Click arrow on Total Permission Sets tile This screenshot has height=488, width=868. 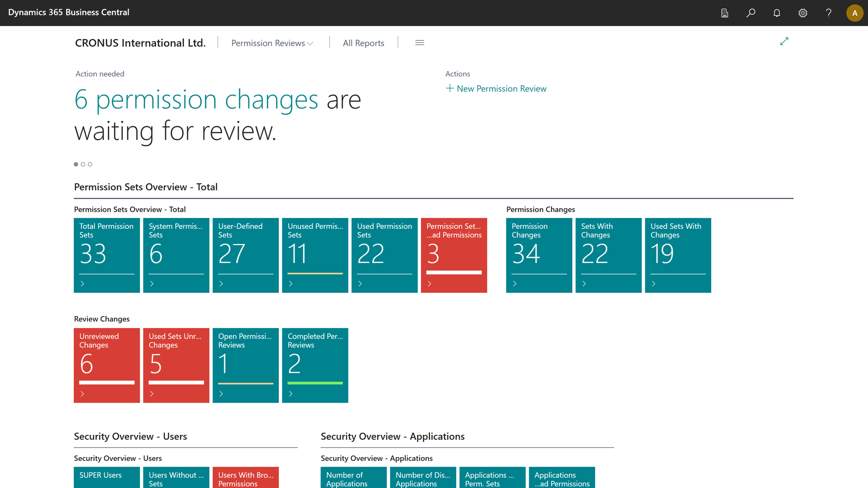[82, 284]
